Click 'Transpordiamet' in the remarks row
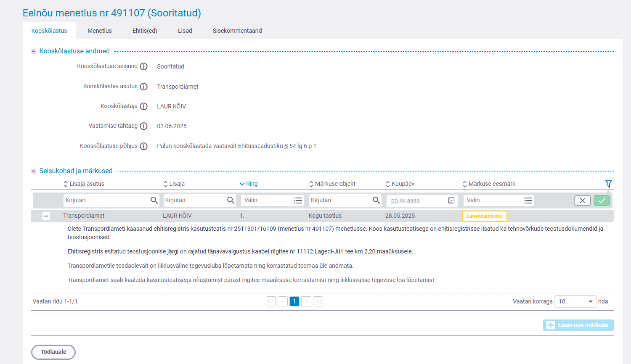Screen dimensions: 631x364 (84, 216)
